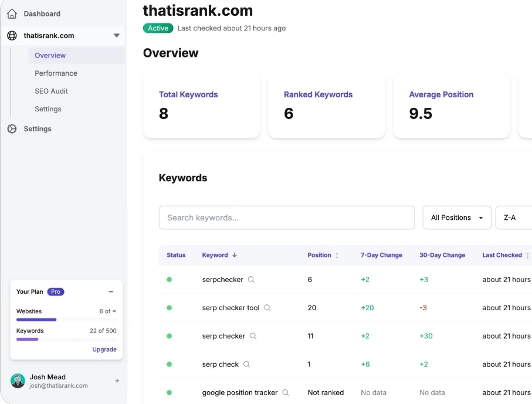The width and height of the screenshot is (532, 404).
Task: Click Ranked Keywords card
Action: coord(326,107)
